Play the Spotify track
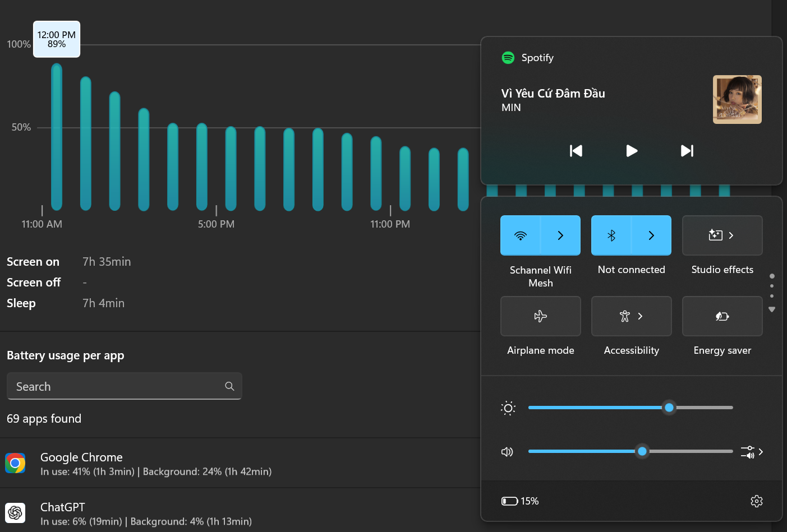The width and height of the screenshot is (787, 532). [x=632, y=151]
